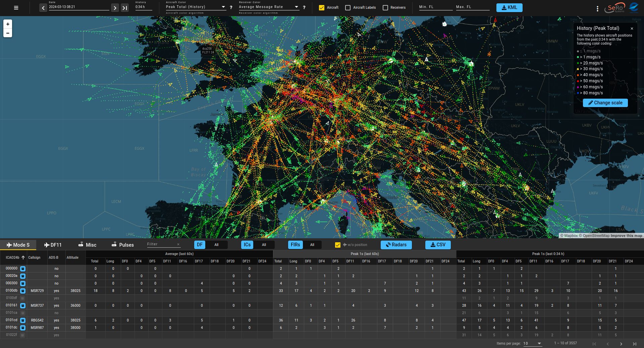Open the Items per page dropdown
The height and width of the screenshot is (348, 644).
click(533, 343)
